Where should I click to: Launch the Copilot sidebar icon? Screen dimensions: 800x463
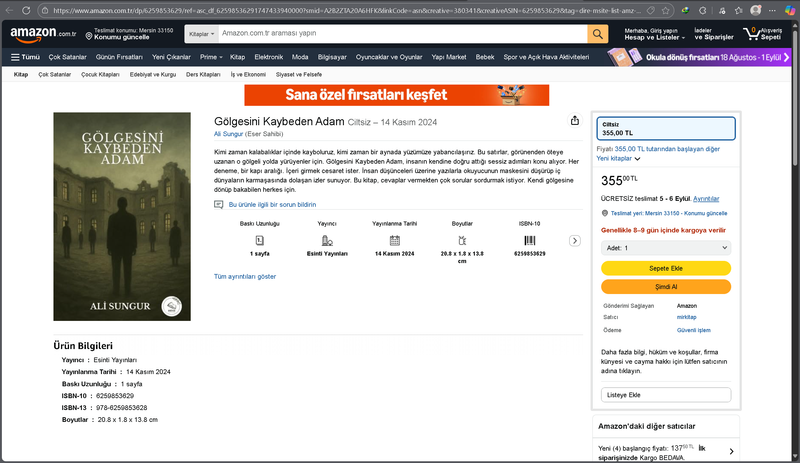tap(789, 10)
